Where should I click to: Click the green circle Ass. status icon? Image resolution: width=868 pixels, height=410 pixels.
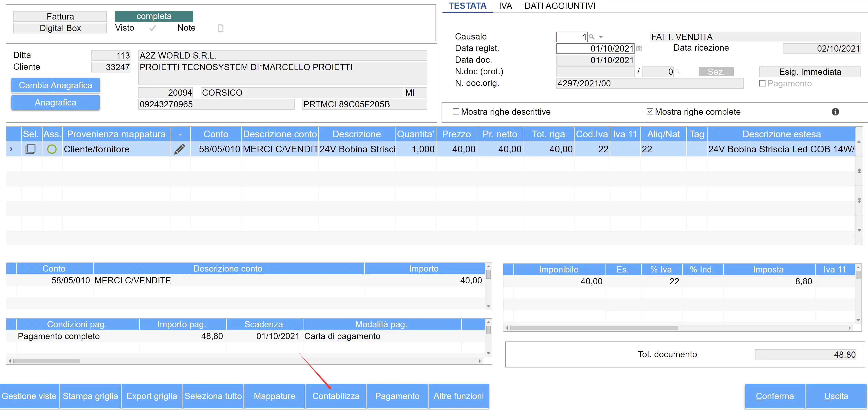pos(52,149)
